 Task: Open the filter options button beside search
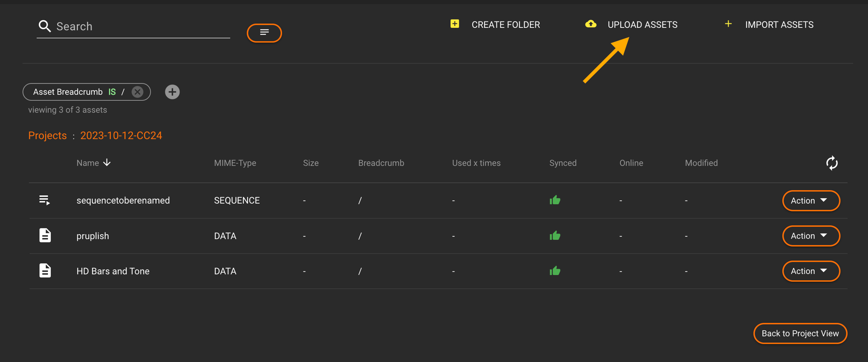(264, 33)
